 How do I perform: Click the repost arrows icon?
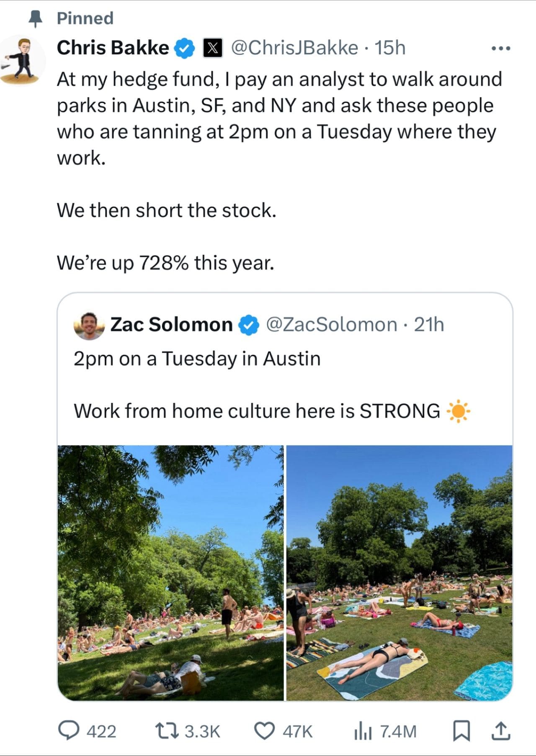(167, 731)
